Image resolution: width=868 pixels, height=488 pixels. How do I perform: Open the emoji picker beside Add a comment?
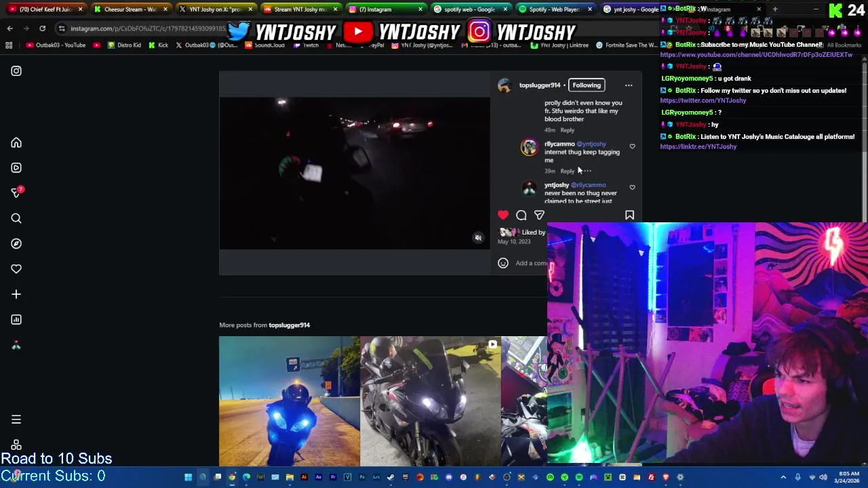[x=503, y=263]
